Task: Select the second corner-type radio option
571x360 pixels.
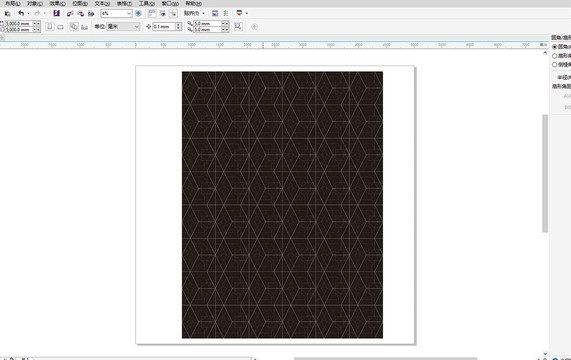Action: [x=555, y=56]
